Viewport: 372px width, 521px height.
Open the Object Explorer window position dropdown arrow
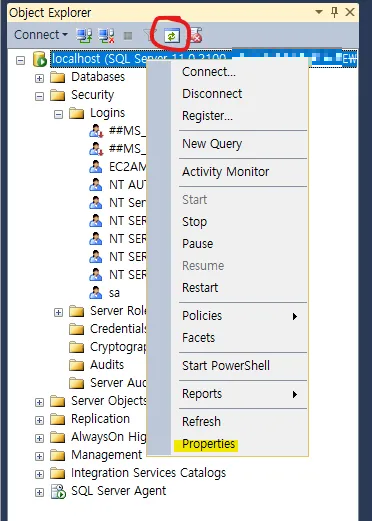pos(319,12)
